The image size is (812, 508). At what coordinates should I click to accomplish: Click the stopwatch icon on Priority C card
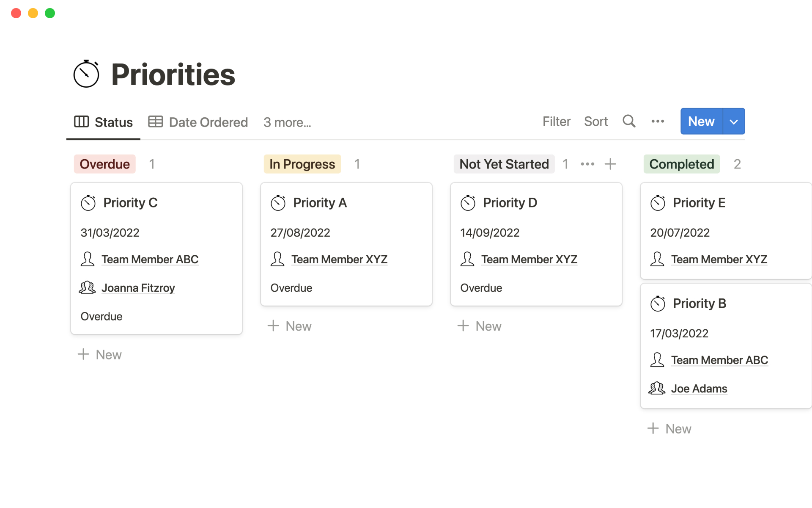[x=88, y=203]
